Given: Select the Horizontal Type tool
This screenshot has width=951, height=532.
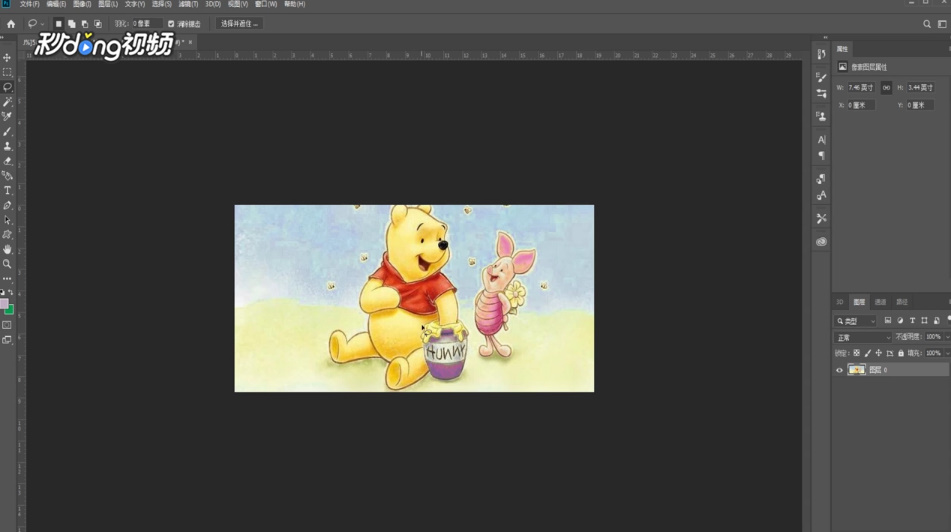Looking at the screenshot, I should [7, 190].
